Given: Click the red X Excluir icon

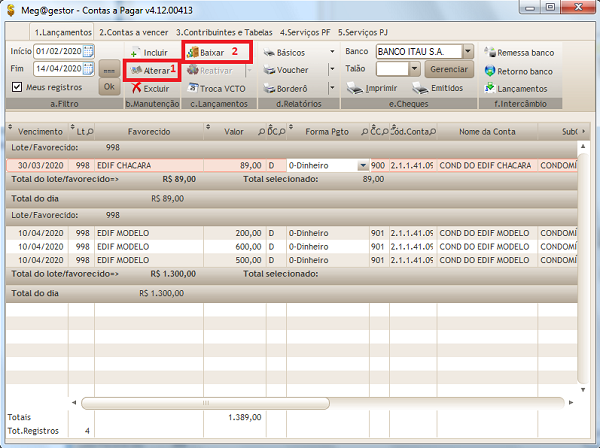Looking at the screenshot, I should coord(136,88).
